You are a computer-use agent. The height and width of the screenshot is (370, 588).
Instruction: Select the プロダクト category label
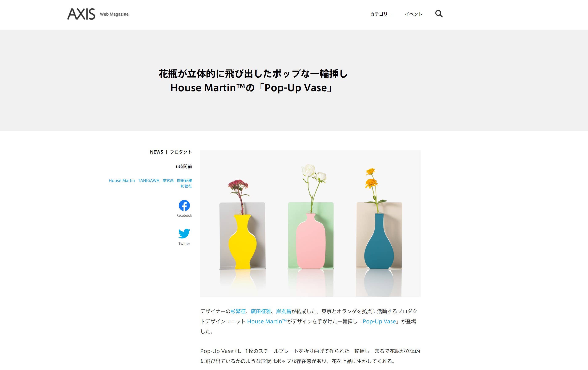[181, 152]
